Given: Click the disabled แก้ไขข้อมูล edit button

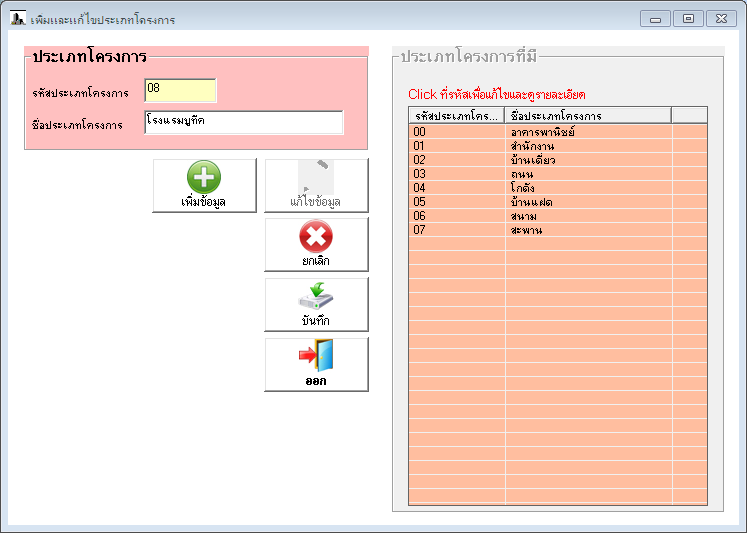Looking at the screenshot, I should click(x=316, y=185).
